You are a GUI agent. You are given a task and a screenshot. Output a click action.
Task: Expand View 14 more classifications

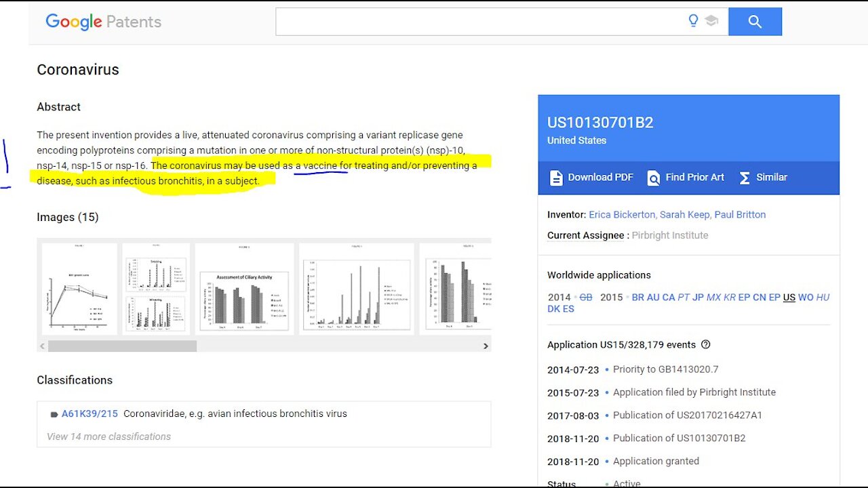[x=108, y=436]
